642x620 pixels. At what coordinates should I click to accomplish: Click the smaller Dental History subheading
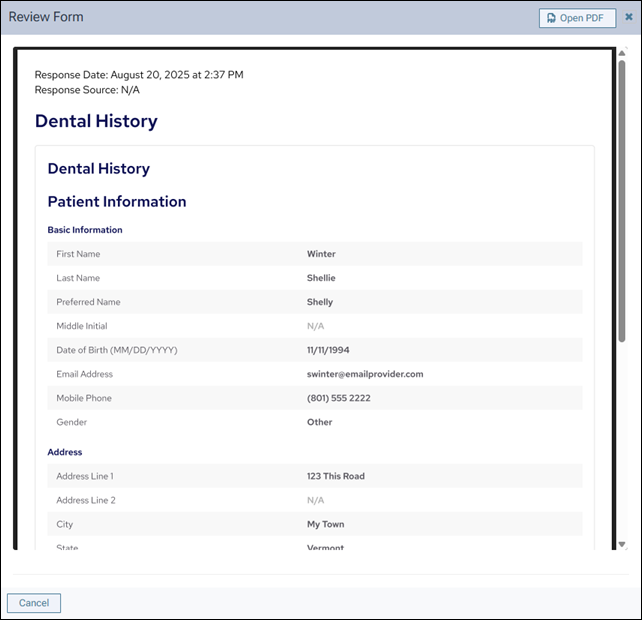click(x=99, y=169)
